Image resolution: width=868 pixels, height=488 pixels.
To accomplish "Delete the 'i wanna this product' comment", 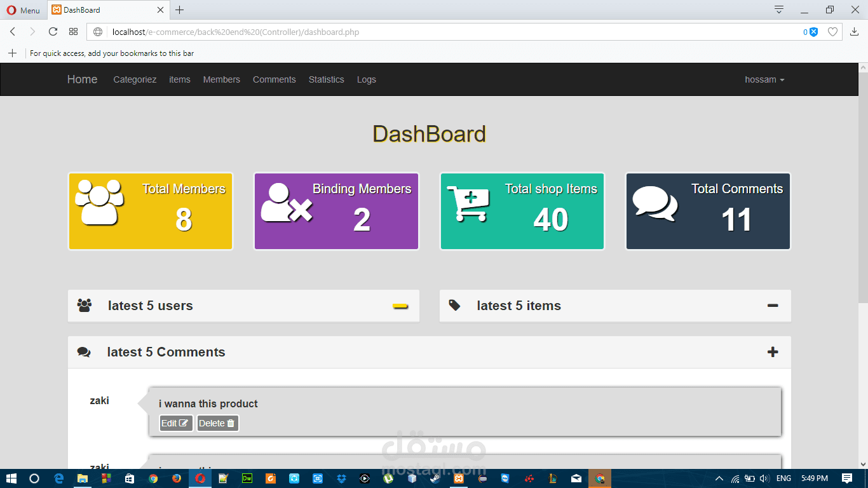I will pyautogui.click(x=217, y=423).
